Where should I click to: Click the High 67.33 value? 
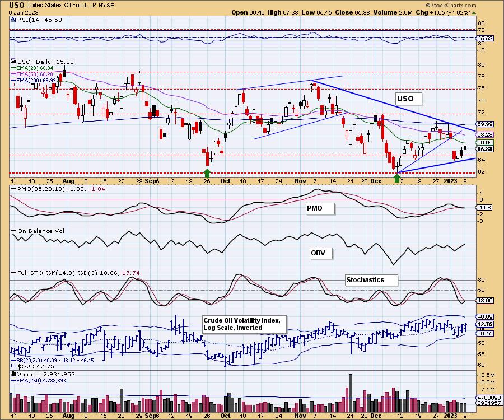[283, 12]
